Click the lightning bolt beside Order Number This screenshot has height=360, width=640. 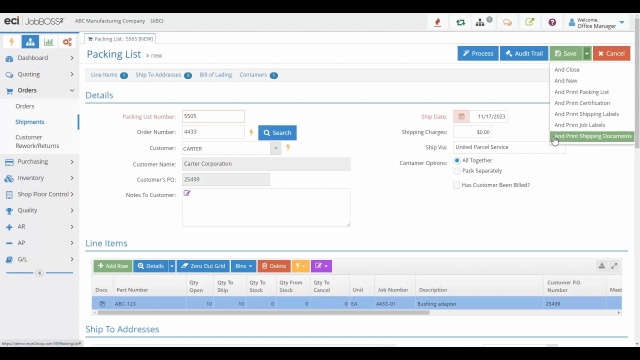(x=251, y=132)
